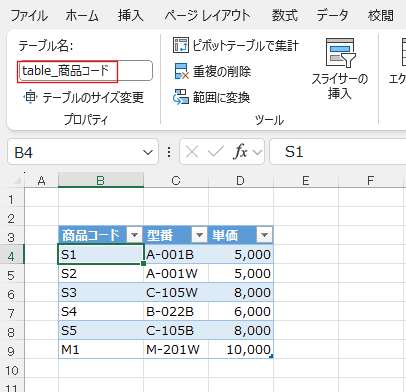Click the formula bar confirm checkmark icon
Viewport: 406px width, 392px height.
[x=216, y=152]
